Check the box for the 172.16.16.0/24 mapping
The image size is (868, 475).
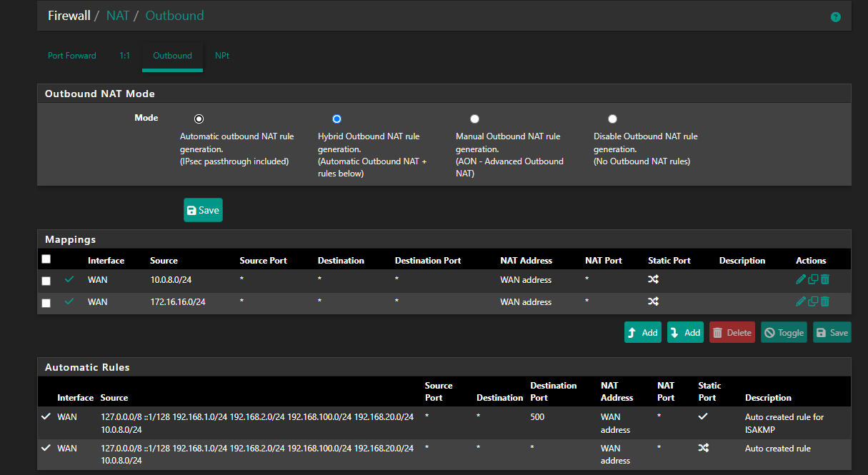tap(46, 304)
